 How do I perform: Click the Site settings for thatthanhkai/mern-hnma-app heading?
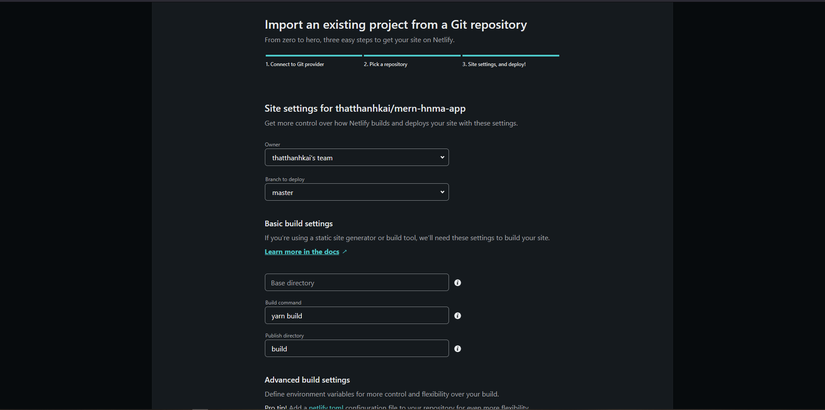(x=365, y=108)
